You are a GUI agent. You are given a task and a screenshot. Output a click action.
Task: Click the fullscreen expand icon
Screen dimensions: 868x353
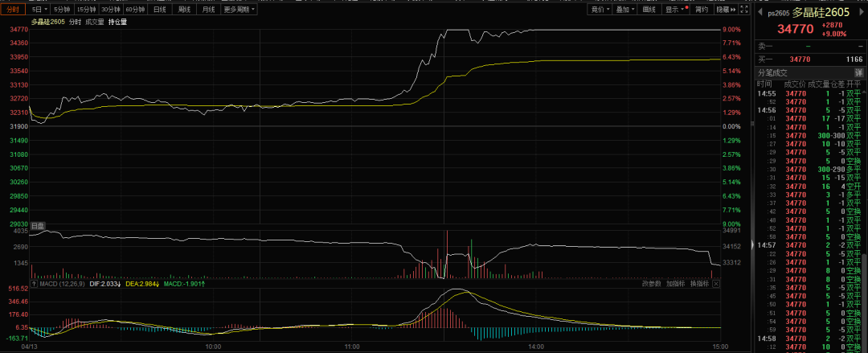743,10
